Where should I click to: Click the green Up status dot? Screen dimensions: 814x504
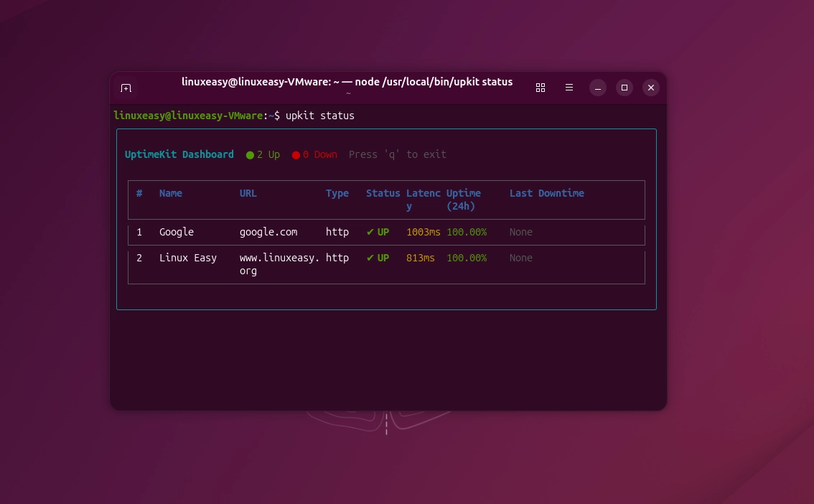pyautogui.click(x=250, y=154)
